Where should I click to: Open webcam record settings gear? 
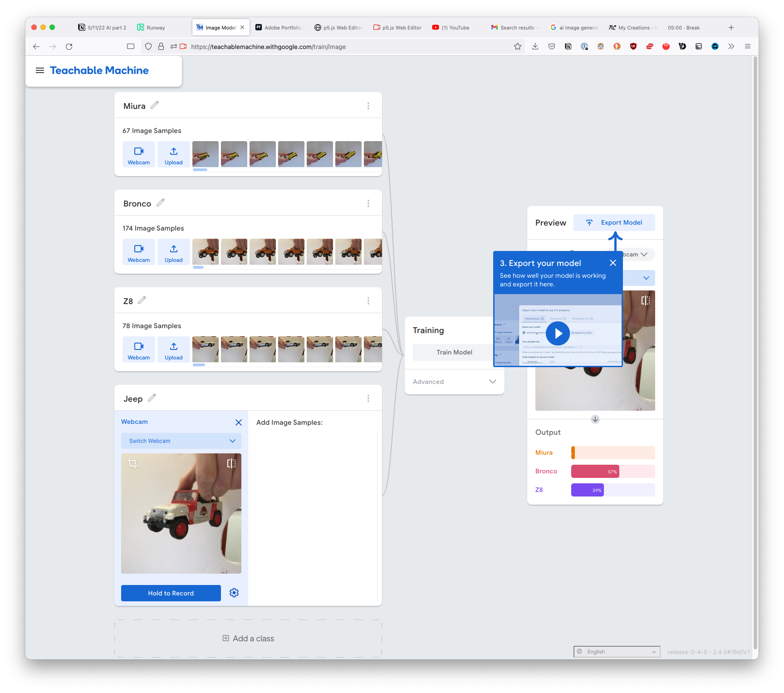(x=234, y=593)
